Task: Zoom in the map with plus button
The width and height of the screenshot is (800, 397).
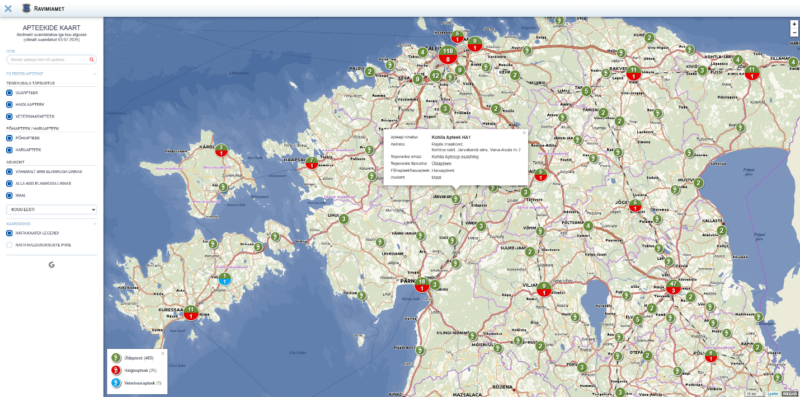Action: click(794, 24)
